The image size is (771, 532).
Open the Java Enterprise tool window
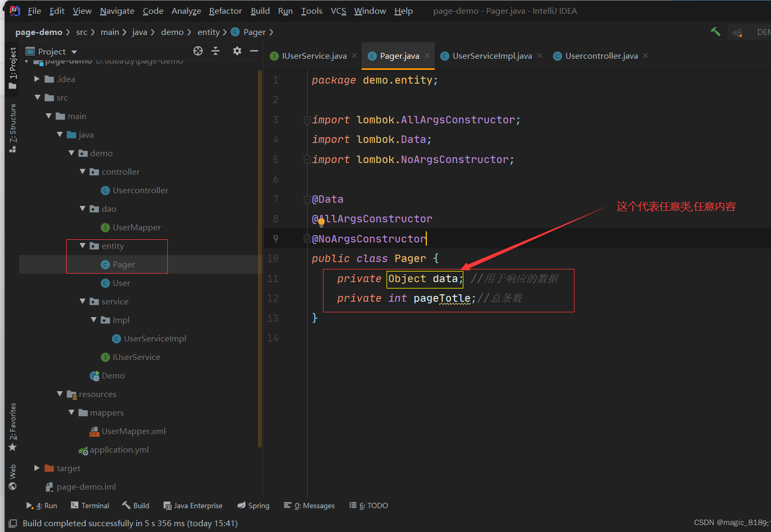coord(193,506)
